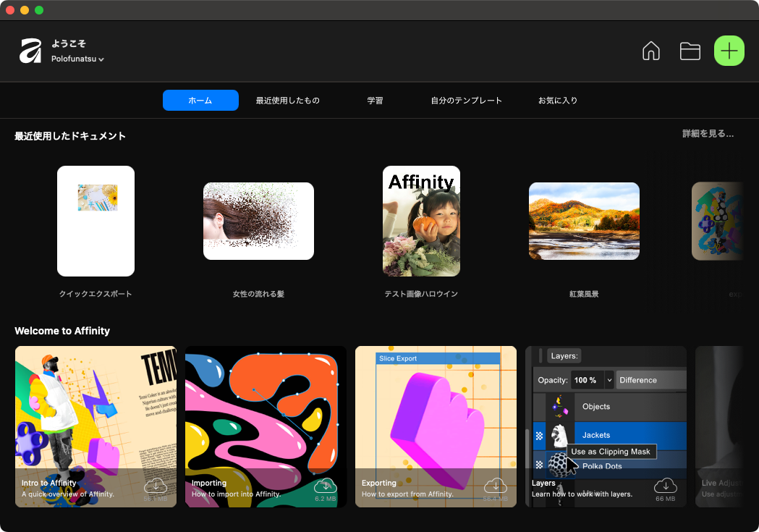Open the 女性の流れる髪 document
The height and width of the screenshot is (532, 759).
point(258,221)
